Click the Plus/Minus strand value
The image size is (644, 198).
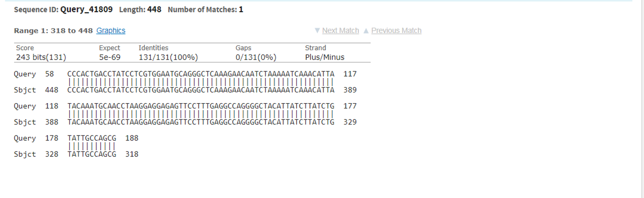click(324, 57)
